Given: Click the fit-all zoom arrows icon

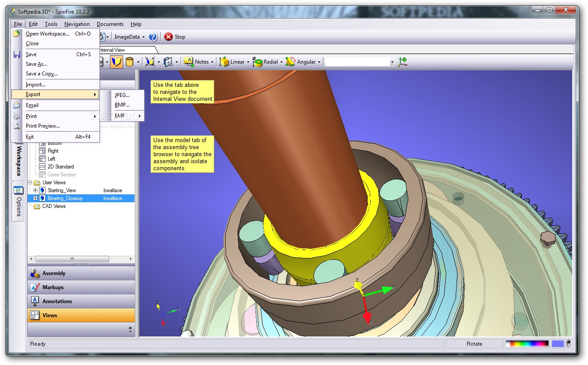Looking at the screenshot, I should coord(150,62).
